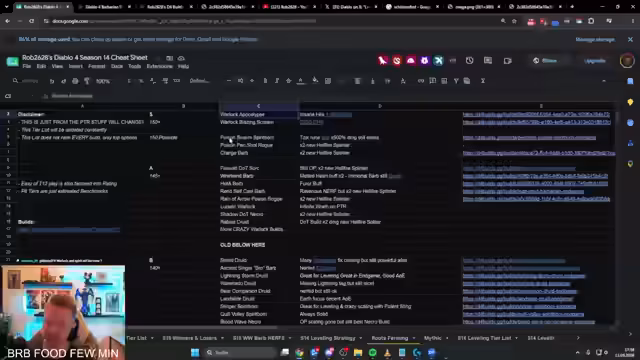Select the paint format tool

pyautogui.click(x=87, y=81)
